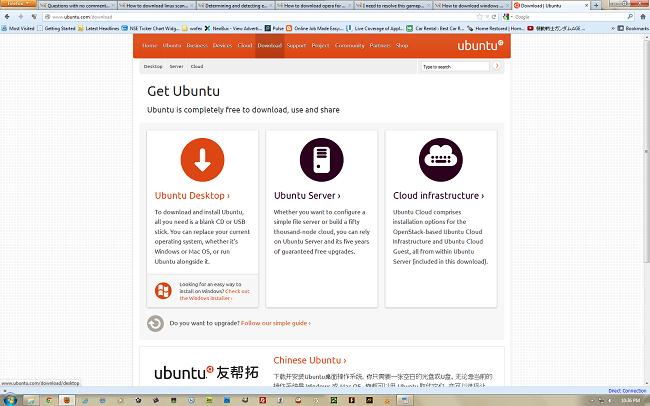650x406 pixels.
Task: Click the Direct Connection status text
Action: click(x=627, y=391)
